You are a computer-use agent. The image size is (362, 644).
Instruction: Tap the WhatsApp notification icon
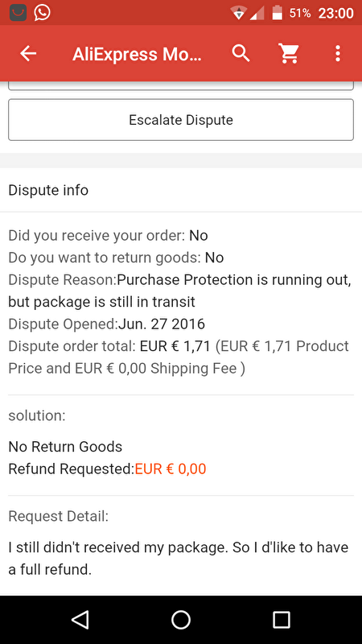coord(43,13)
